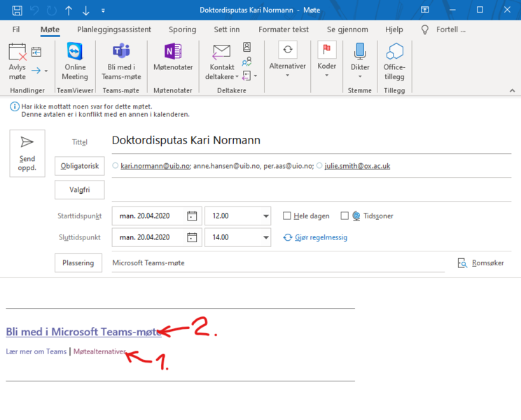The image size is (521, 420).
Task: Select radio circle before kari.normann@uib.no
Action: (116, 166)
